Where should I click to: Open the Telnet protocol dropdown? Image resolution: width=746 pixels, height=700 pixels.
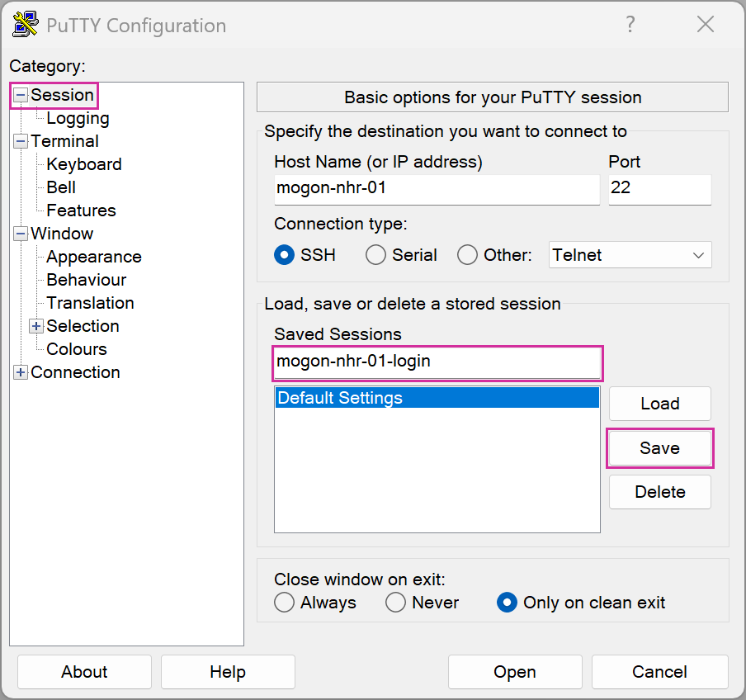pyautogui.click(x=630, y=255)
